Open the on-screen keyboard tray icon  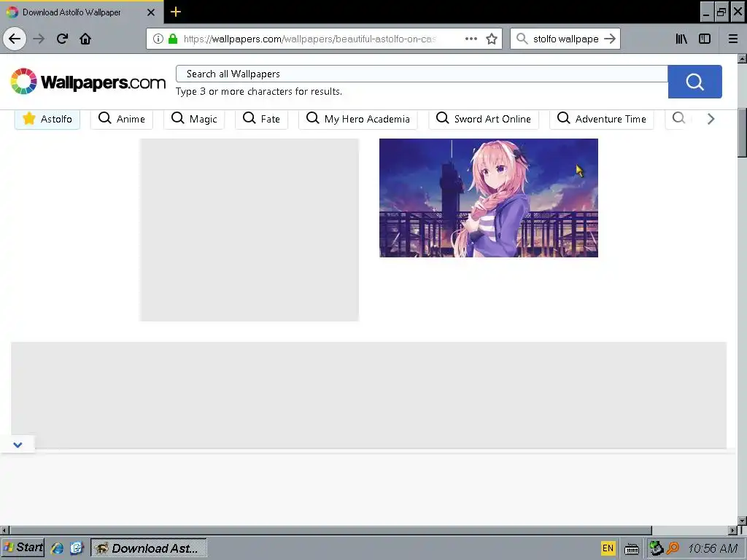point(632,548)
